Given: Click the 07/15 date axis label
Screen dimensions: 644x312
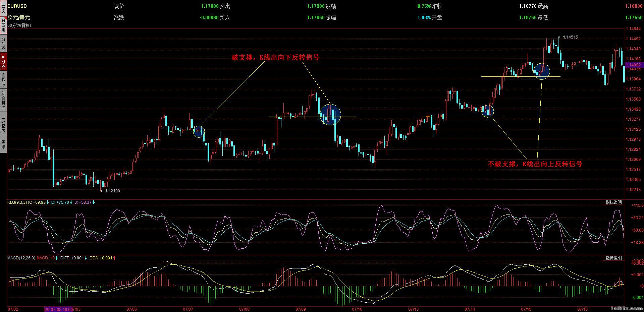Looking at the screenshot, I should pyautogui.click(x=526, y=309).
